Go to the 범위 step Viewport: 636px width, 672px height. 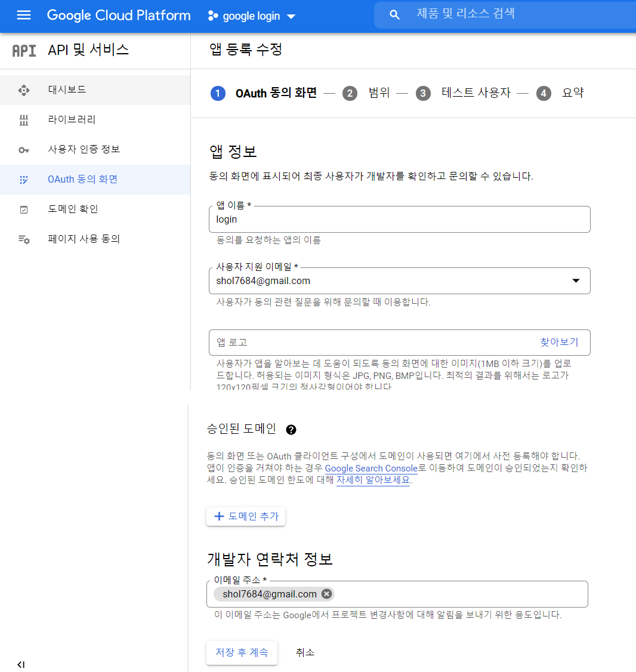click(x=379, y=93)
